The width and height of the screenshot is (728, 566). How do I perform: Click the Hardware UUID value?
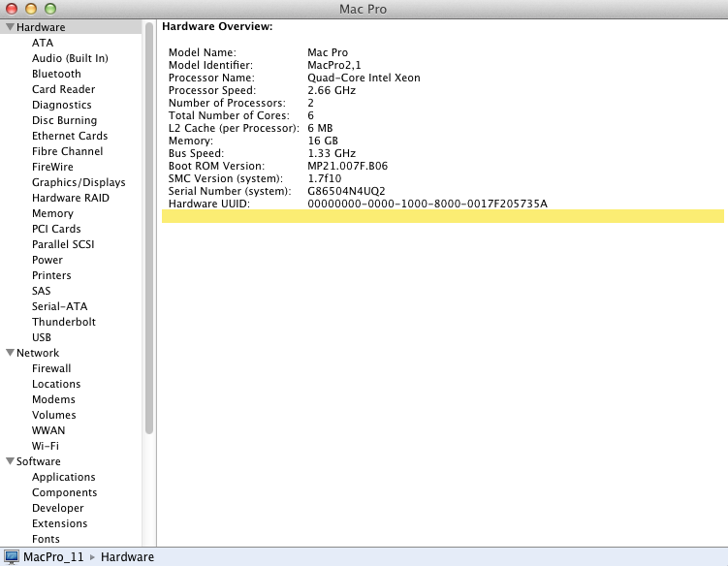coord(427,204)
